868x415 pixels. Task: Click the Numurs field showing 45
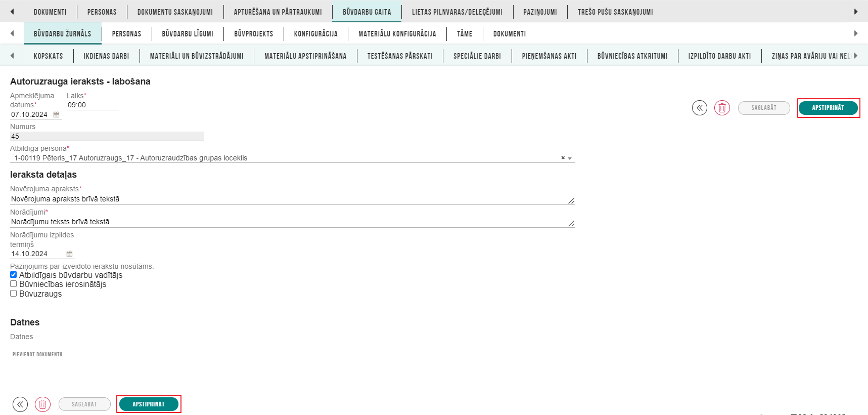[x=107, y=136]
